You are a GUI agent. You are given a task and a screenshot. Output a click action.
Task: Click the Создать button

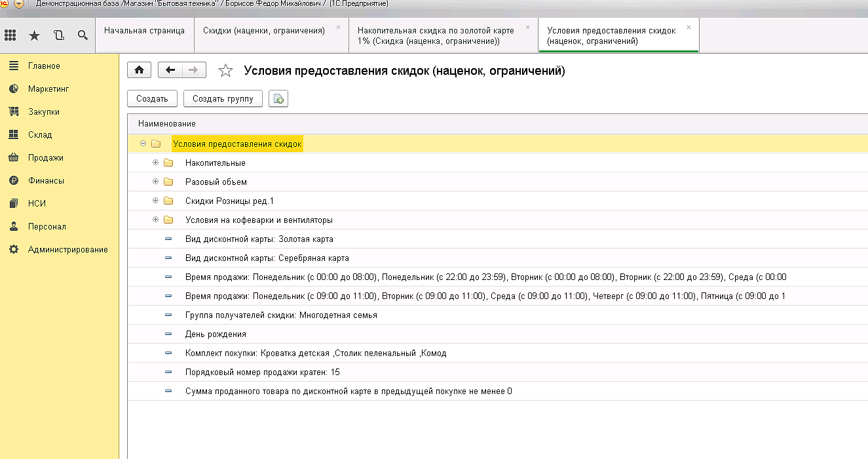(x=152, y=99)
